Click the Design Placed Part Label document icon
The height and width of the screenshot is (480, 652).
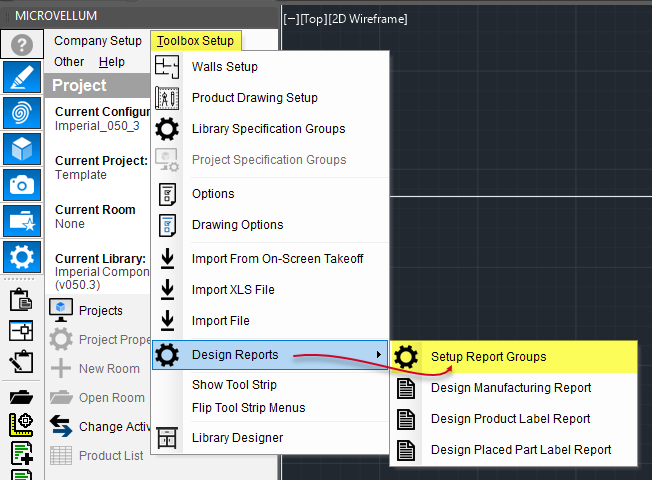(x=406, y=450)
